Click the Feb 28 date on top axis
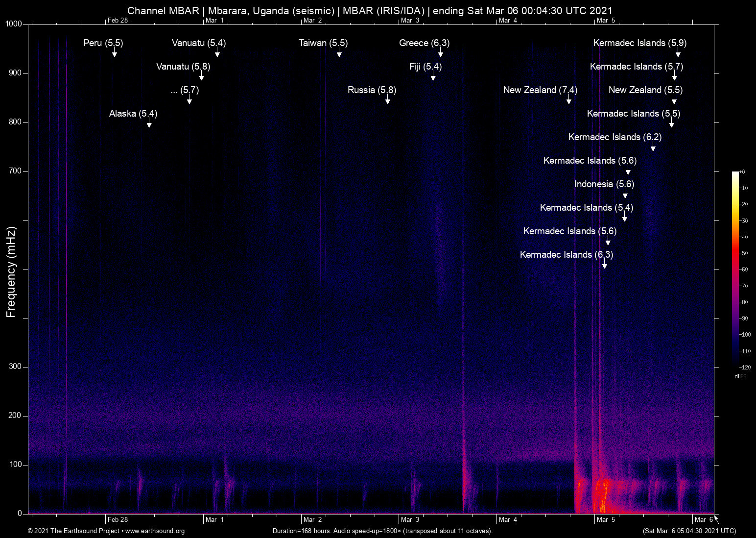The image size is (756, 538). (118, 20)
